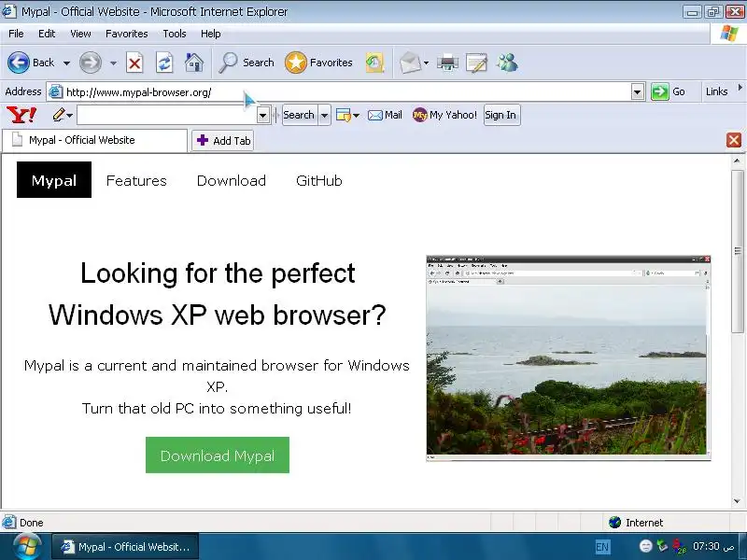747x560 pixels.
Task: Click the black Mypal logo link
Action: tap(54, 179)
